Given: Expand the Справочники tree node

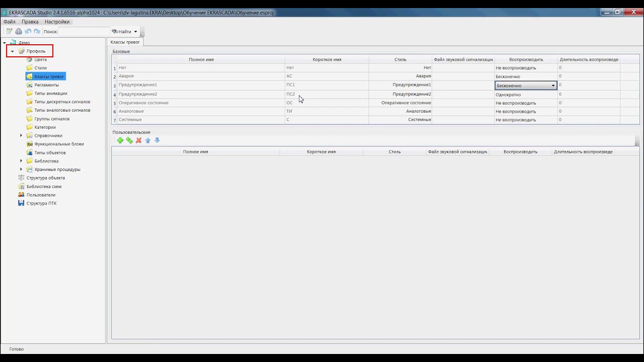Looking at the screenshot, I should pyautogui.click(x=21, y=135).
